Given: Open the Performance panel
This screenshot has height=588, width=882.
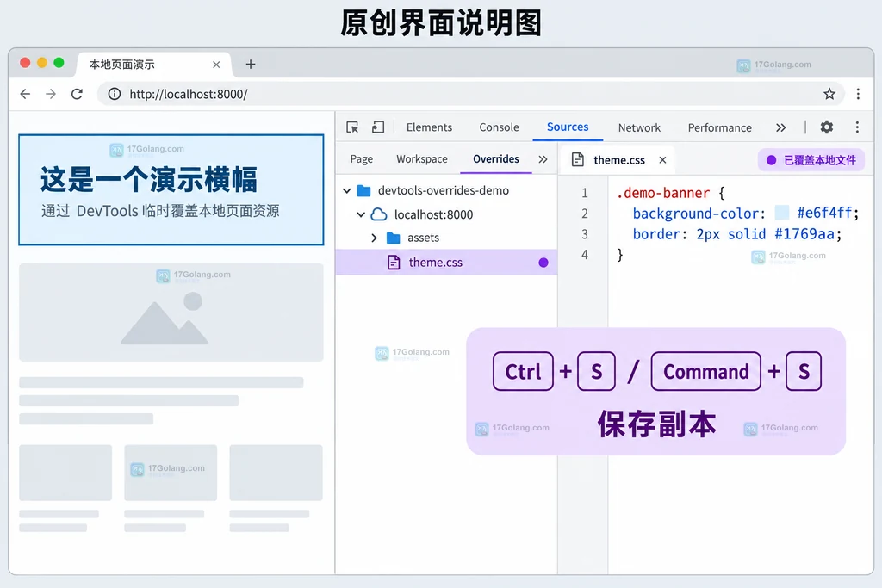Looking at the screenshot, I should pos(719,127).
